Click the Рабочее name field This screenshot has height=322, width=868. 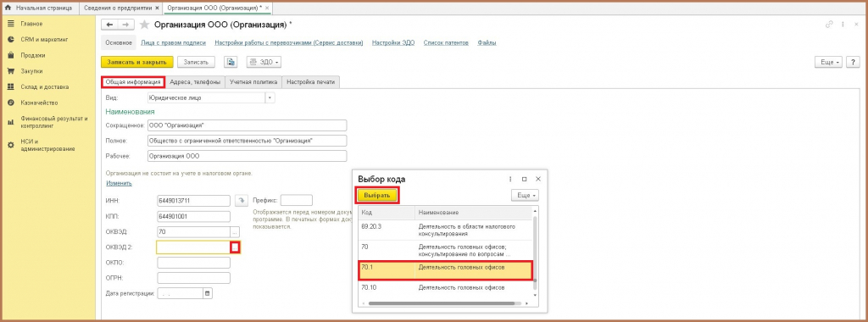point(247,156)
